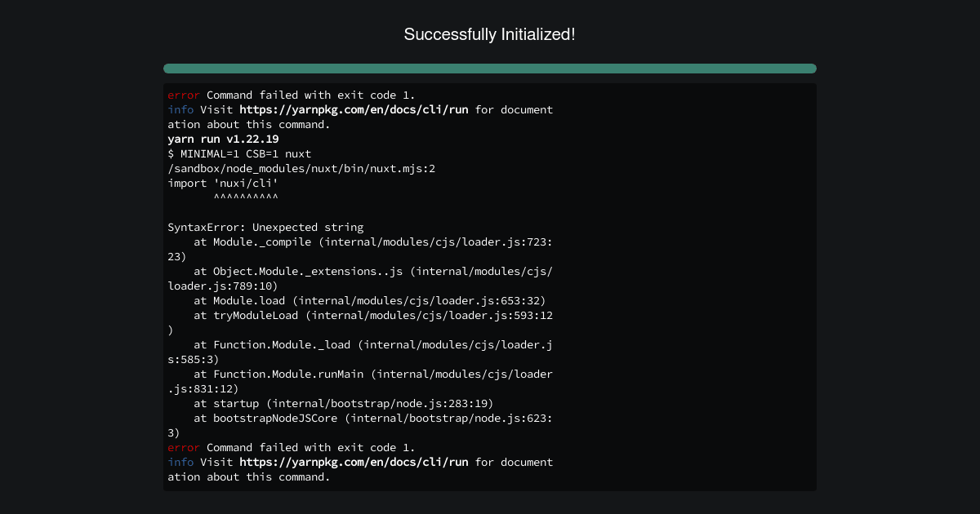Click the first blue "info" label

pos(180,109)
